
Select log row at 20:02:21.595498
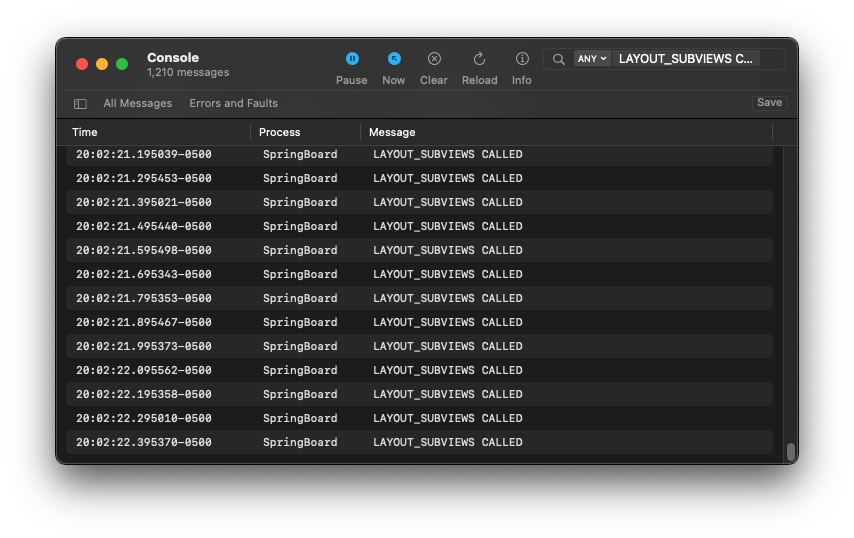coord(419,250)
